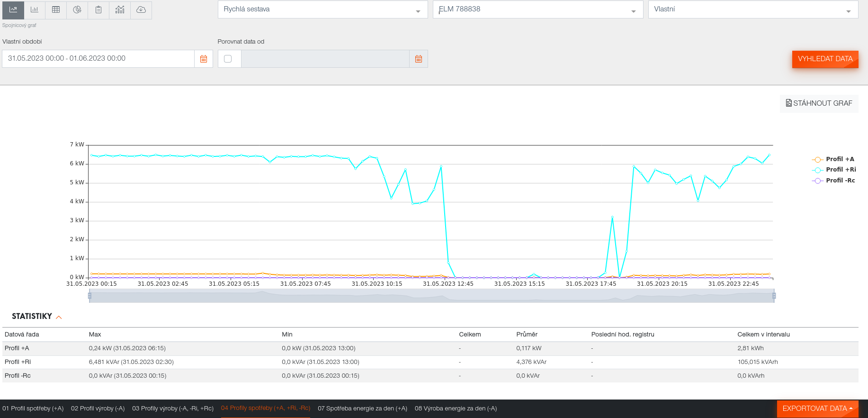This screenshot has height=418, width=868.
Task: Click the STÁHNOUT GRAF button
Action: (x=819, y=103)
